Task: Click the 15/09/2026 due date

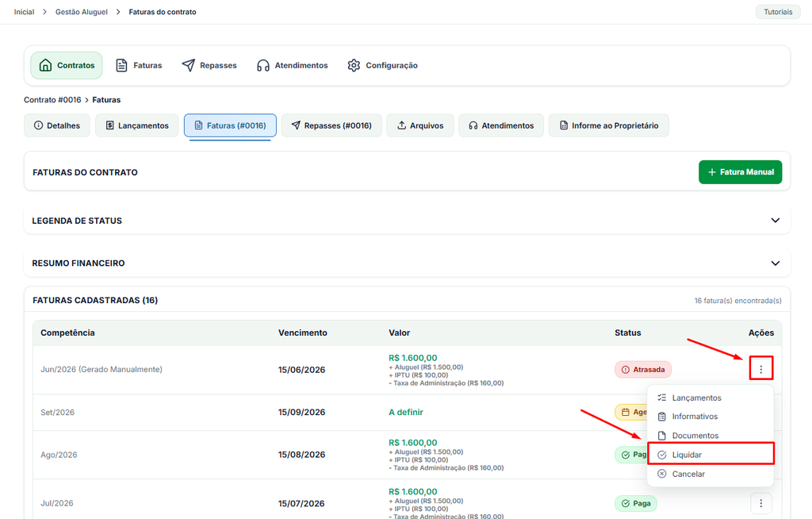Action: click(x=301, y=412)
